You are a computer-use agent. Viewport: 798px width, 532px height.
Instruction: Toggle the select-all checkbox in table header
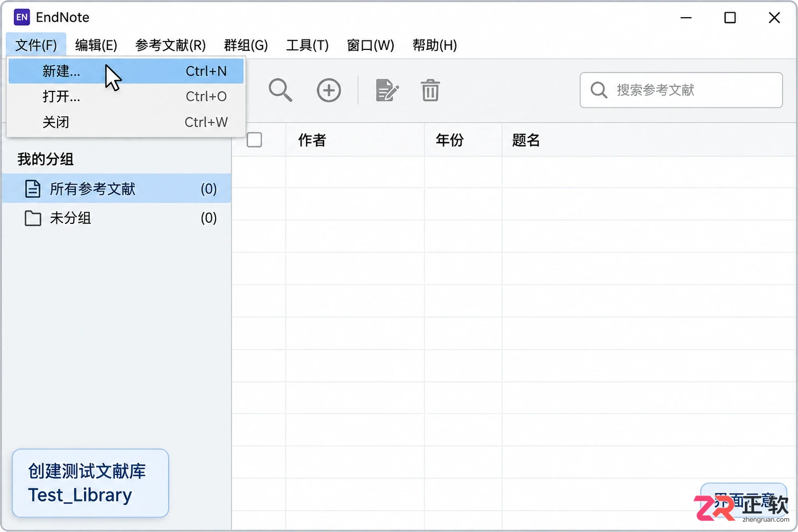pos(254,140)
